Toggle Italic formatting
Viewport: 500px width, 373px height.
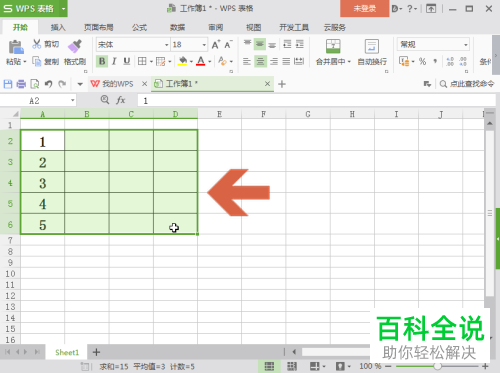point(114,61)
